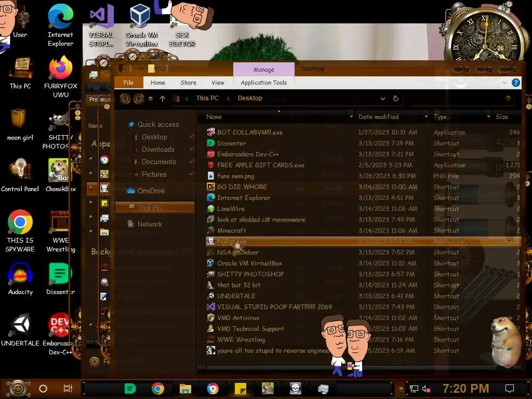Select Downloads in navigation pane
The height and width of the screenshot is (399, 532).
click(158, 149)
